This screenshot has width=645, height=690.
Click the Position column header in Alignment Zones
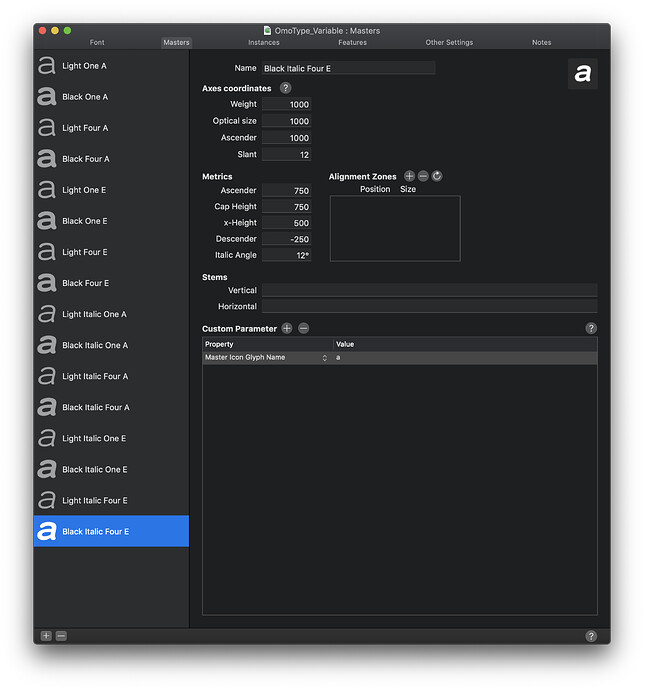(375, 189)
